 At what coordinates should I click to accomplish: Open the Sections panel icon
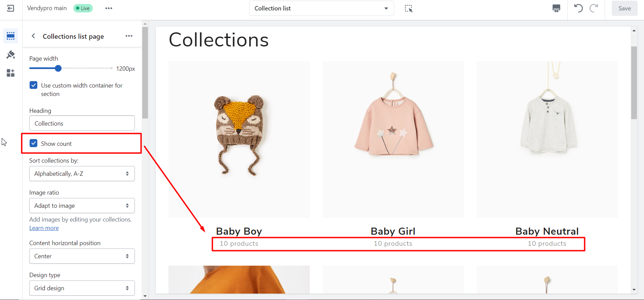11,36
